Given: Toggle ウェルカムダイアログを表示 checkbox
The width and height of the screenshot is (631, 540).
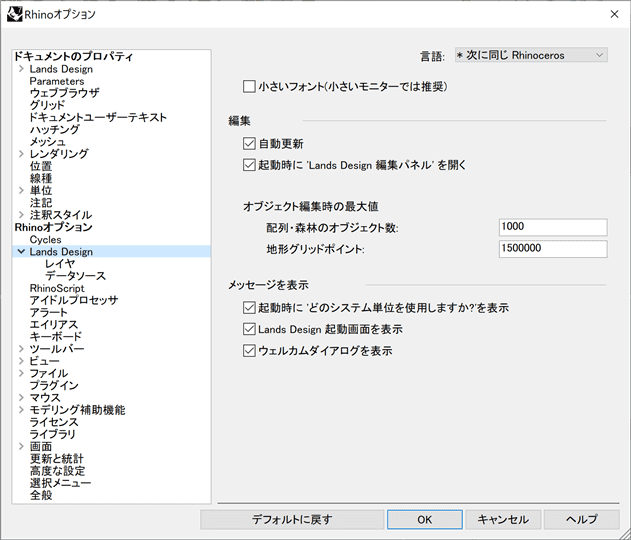Looking at the screenshot, I should click(249, 351).
